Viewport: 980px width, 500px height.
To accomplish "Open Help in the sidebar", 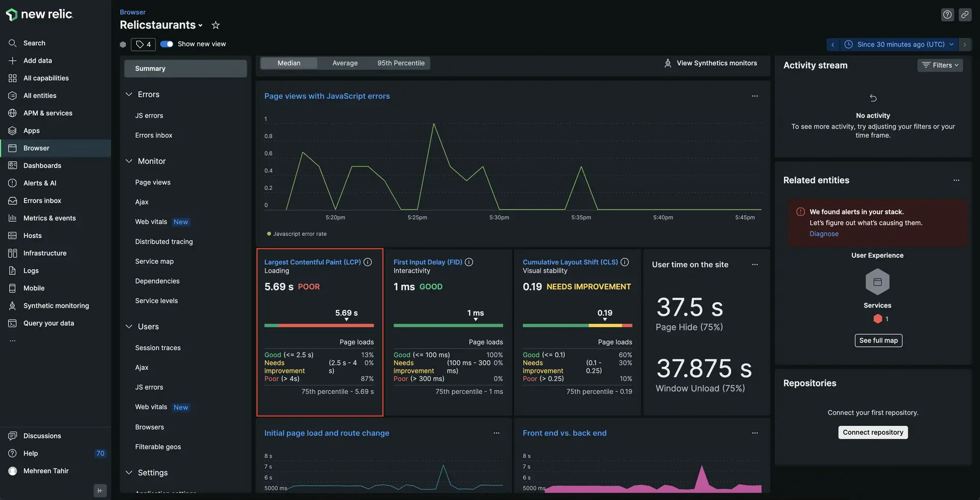I will coord(31,453).
